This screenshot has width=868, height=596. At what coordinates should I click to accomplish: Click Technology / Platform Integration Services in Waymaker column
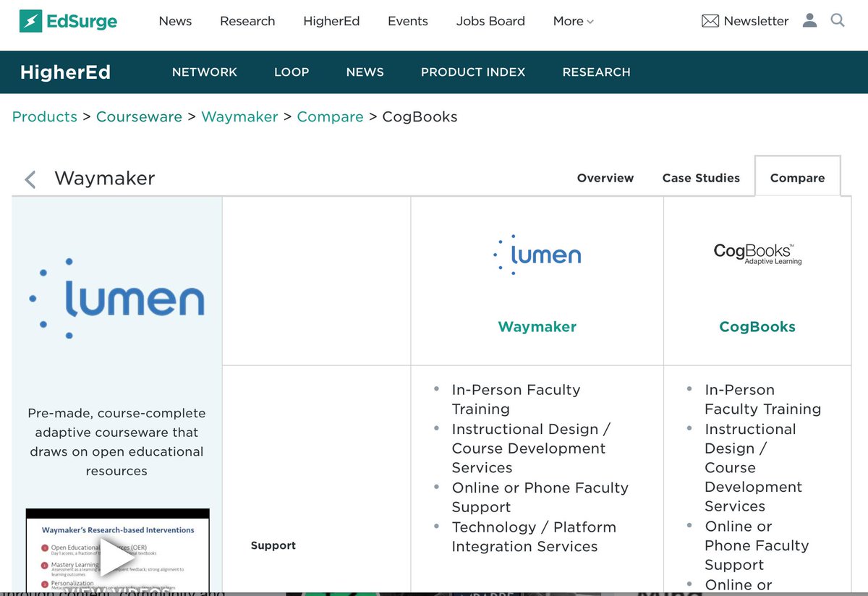(x=534, y=537)
